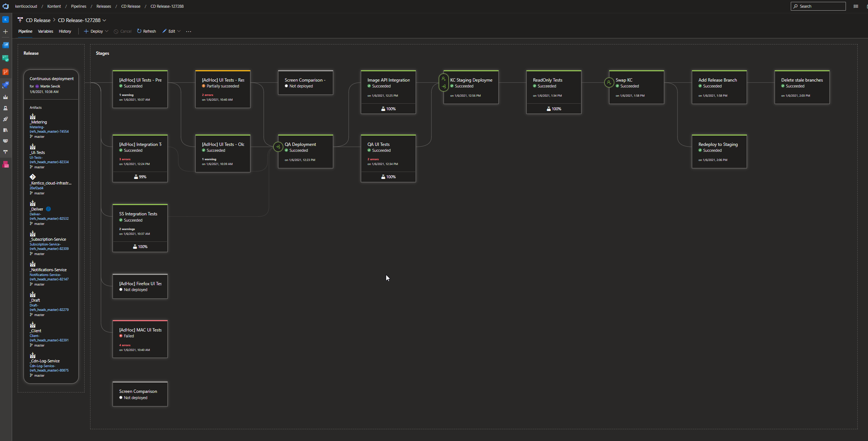
Task: Open pre-deployment conditions on QA Deployment
Action: pos(278,147)
